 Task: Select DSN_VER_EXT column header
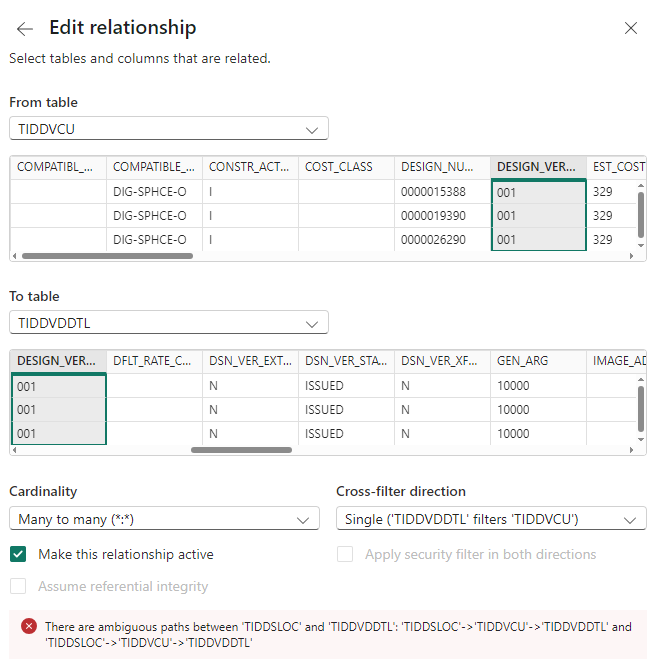click(251, 361)
